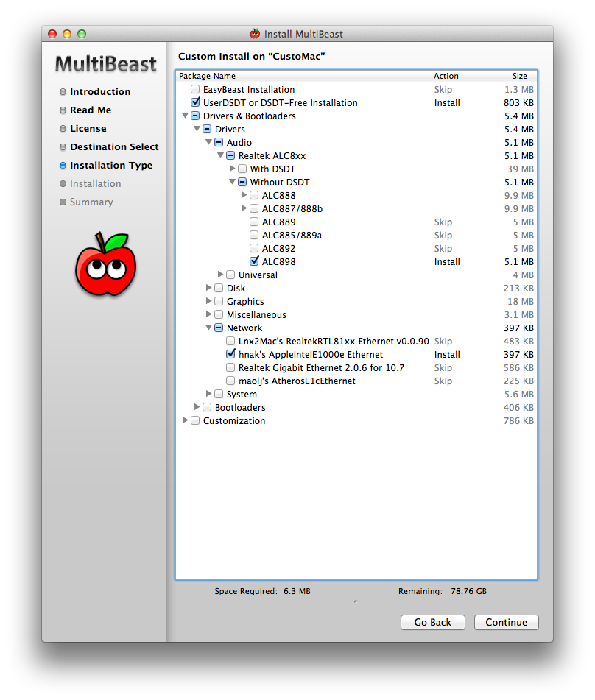The width and height of the screenshot is (595, 700).
Task: Select the License step
Action: (x=88, y=129)
